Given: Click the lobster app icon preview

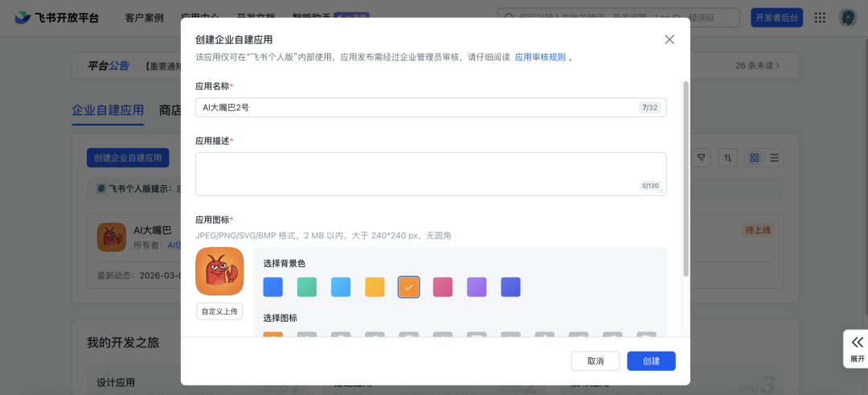Looking at the screenshot, I should [x=219, y=271].
